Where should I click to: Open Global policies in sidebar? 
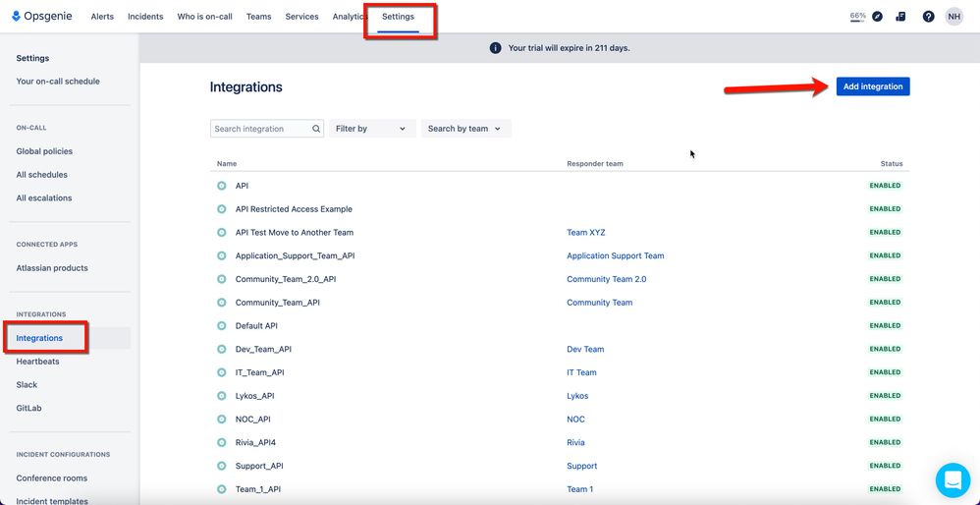point(44,151)
